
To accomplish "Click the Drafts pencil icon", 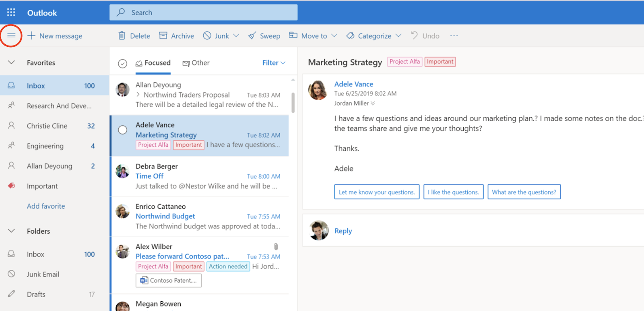I will [11, 294].
